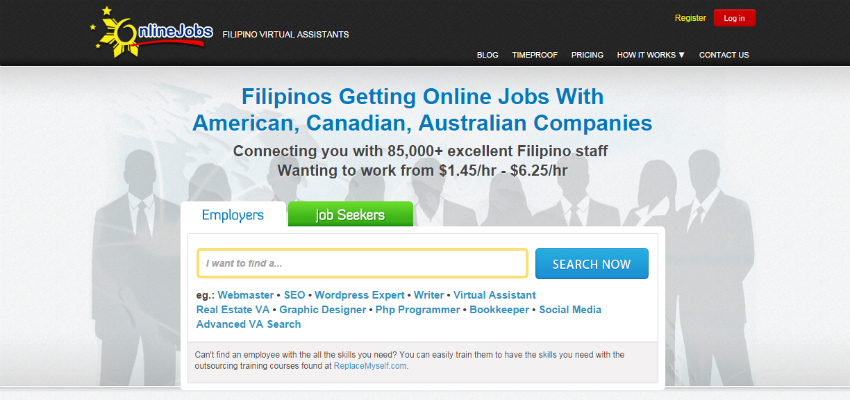Open the BLOG menu item
The height and width of the screenshot is (400, 850).
[487, 55]
